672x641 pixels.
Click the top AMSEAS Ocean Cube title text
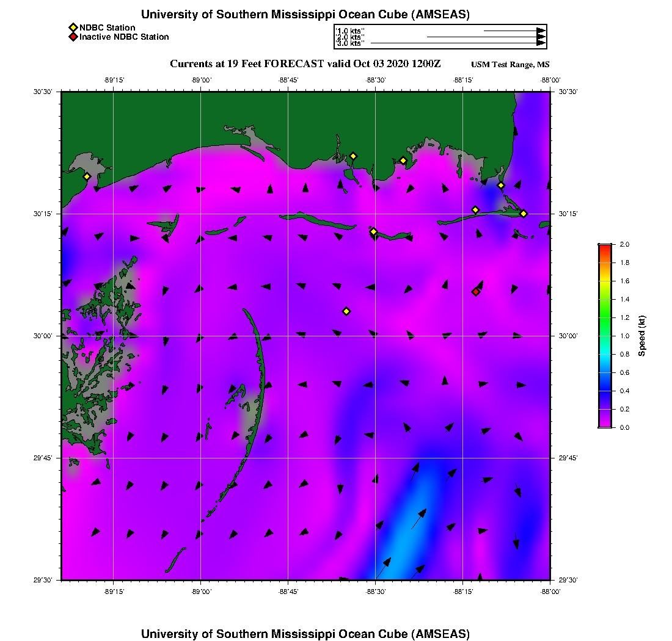point(305,15)
